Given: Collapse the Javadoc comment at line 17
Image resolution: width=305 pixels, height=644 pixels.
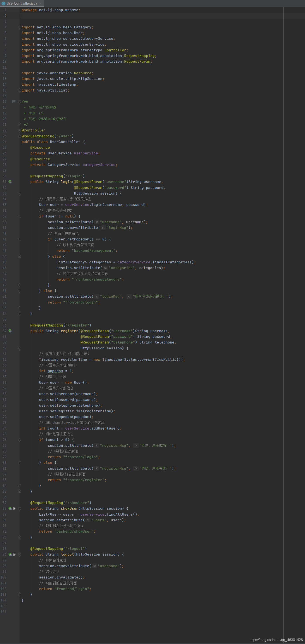Looking at the screenshot, I should click(x=19, y=102).
